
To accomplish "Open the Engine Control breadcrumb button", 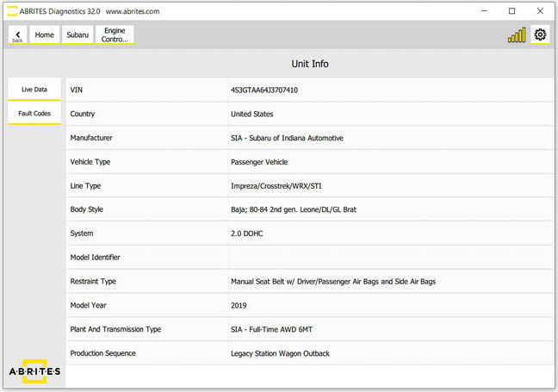I will (115, 35).
